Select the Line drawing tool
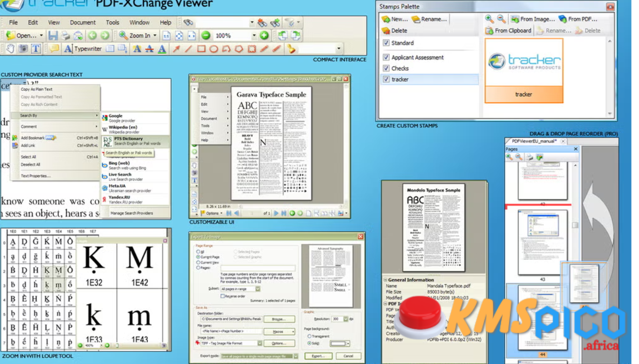This screenshot has width=639, height=364. pyautogui.click(x=189, y=49)
